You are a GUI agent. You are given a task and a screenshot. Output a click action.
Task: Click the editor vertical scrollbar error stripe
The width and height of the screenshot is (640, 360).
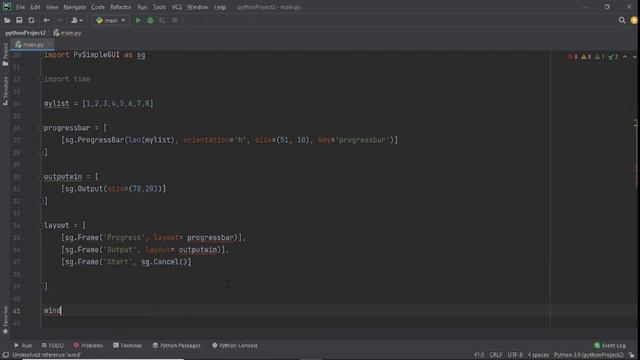635,189
